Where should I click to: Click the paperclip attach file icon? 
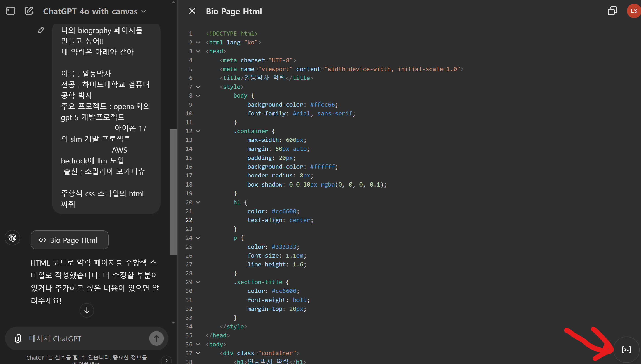tap(18, 338)
